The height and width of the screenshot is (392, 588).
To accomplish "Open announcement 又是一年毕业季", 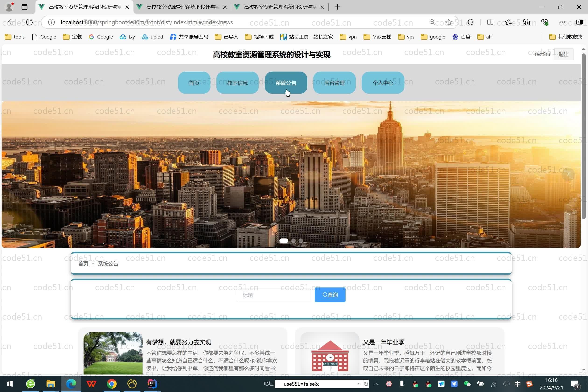I will pos(384,342).
